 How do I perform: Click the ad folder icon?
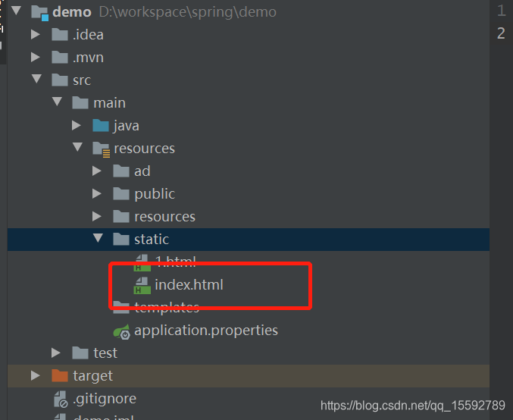[121, 171]
